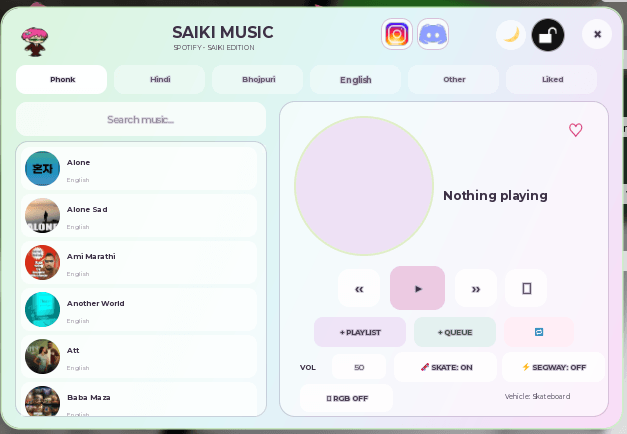Click the 'Another World' song title
The image size is (627, 434).
pyautogui.click(x=96, y=304)
